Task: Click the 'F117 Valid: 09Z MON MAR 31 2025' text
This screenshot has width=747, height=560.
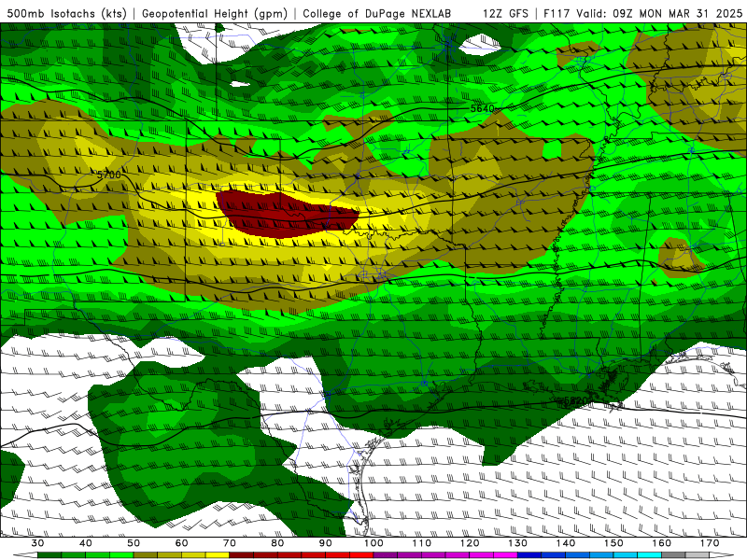Action: pos(642,13)
